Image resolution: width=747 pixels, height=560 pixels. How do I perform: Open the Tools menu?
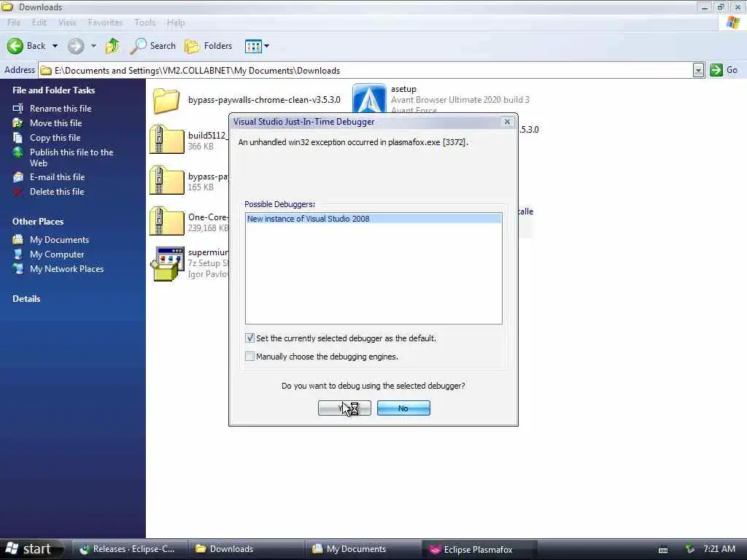pos(145,23)
